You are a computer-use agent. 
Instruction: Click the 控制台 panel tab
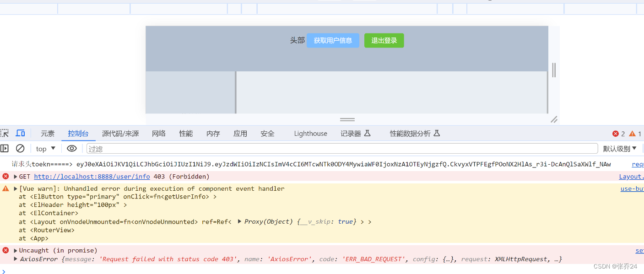point(78,133)
